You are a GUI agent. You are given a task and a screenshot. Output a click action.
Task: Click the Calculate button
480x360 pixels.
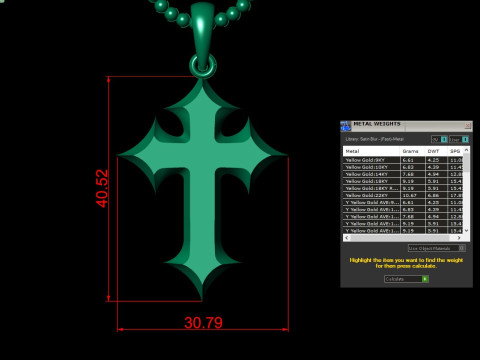406,279
